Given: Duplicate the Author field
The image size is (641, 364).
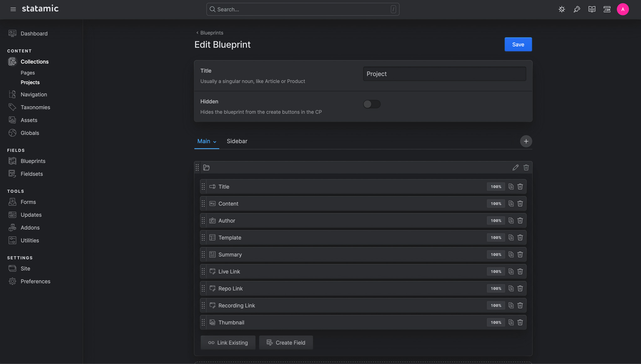Looking at the screenshot, I should point(511,221).
